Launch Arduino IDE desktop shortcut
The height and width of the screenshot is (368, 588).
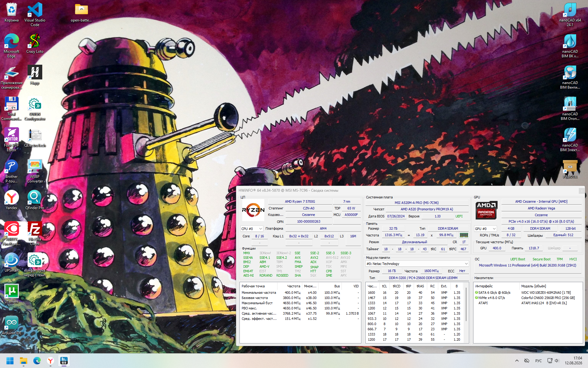pos(12,325)
